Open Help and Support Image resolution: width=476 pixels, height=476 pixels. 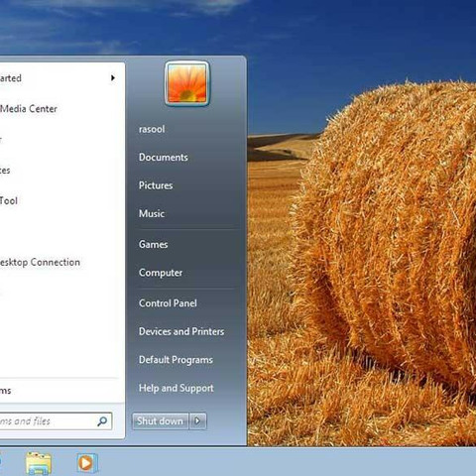(x=177, y=388)
